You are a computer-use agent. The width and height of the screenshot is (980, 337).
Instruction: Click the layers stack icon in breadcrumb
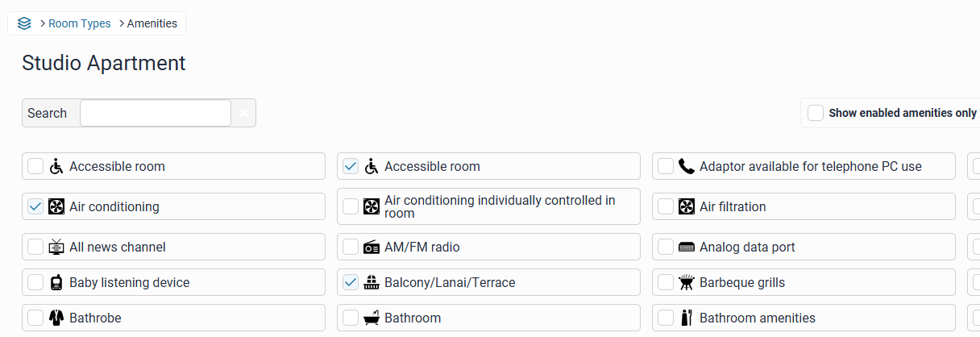24,23
